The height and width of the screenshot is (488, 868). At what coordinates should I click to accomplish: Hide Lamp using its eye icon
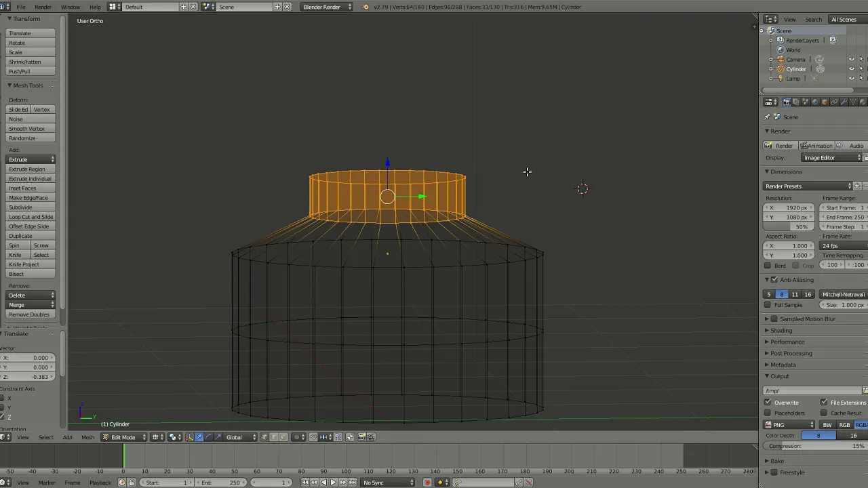click(x=852, y=79)
